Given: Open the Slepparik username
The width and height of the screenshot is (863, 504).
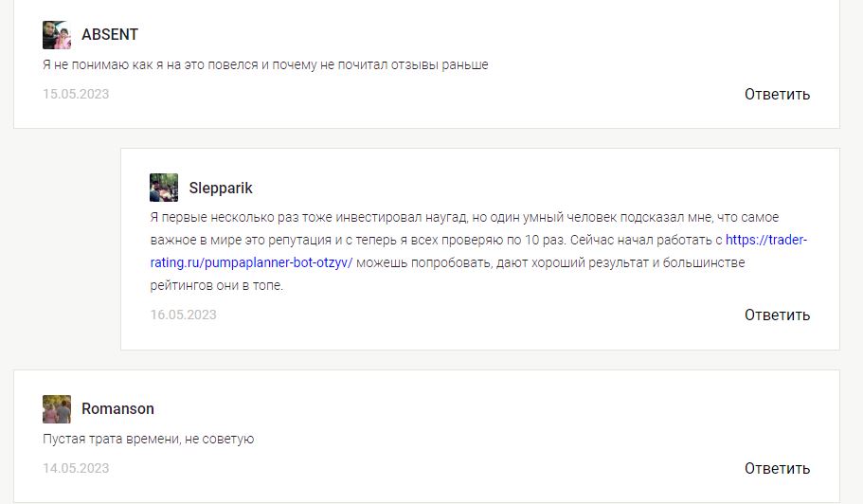Looking at the screenshot, I should click(221, 188).
